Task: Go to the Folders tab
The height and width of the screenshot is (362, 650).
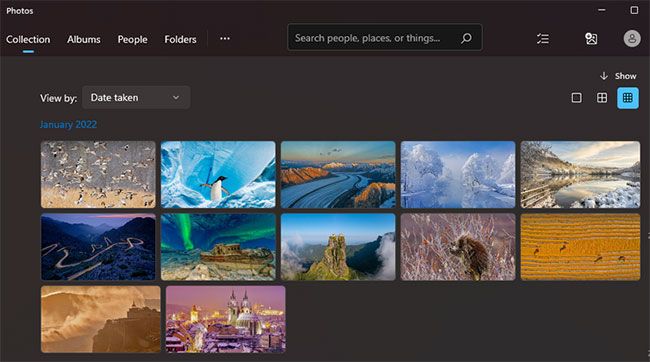Action: pyautogui.click(x=180, y=39)
